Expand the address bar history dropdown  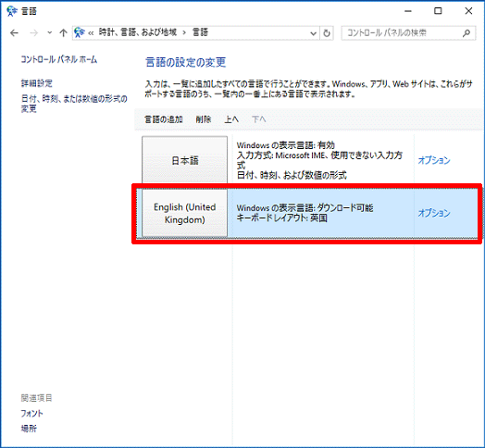coord(314,33)
